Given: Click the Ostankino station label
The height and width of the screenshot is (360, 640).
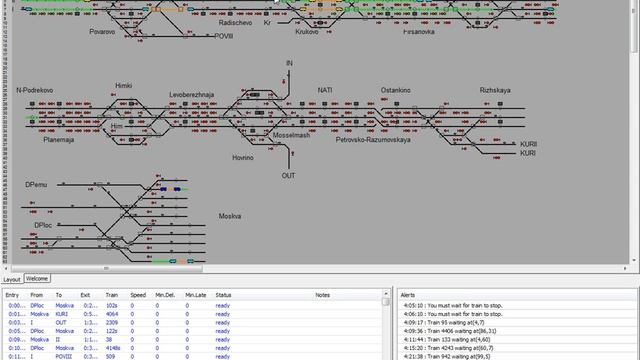Looking at the screenshot, I should tap(396, 90).
